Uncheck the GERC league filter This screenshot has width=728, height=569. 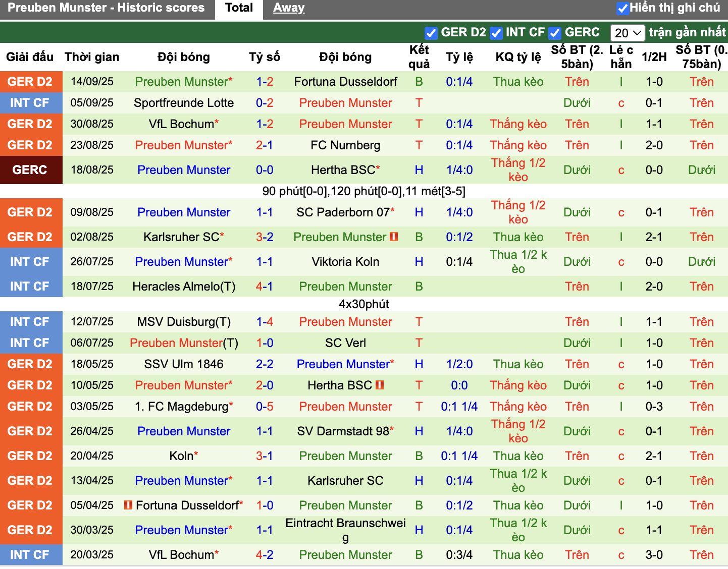pyautogui.click(x=555, y=33)
